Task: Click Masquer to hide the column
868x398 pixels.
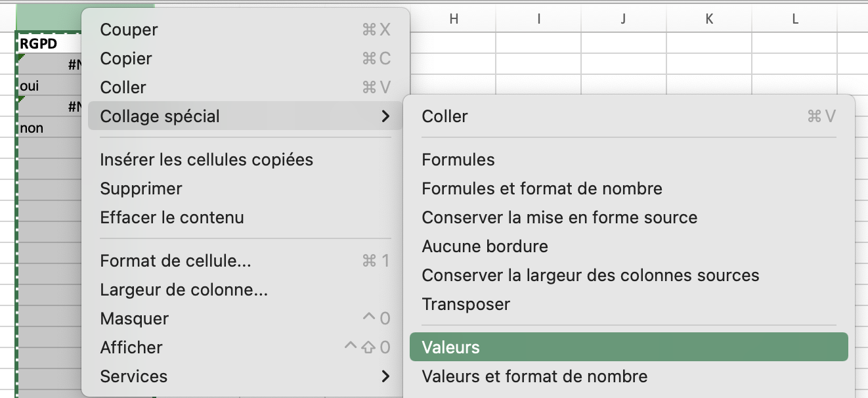Action: click(134, 319)
